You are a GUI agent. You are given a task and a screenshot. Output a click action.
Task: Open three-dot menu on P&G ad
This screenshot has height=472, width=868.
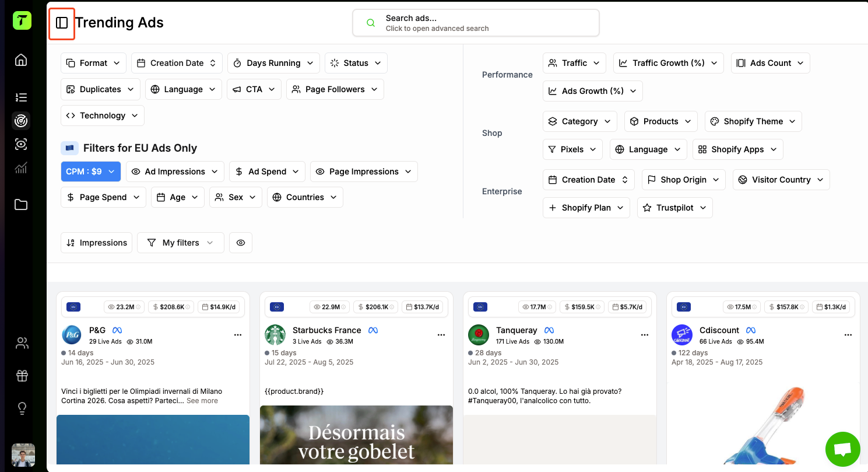(x=238, y=335)
